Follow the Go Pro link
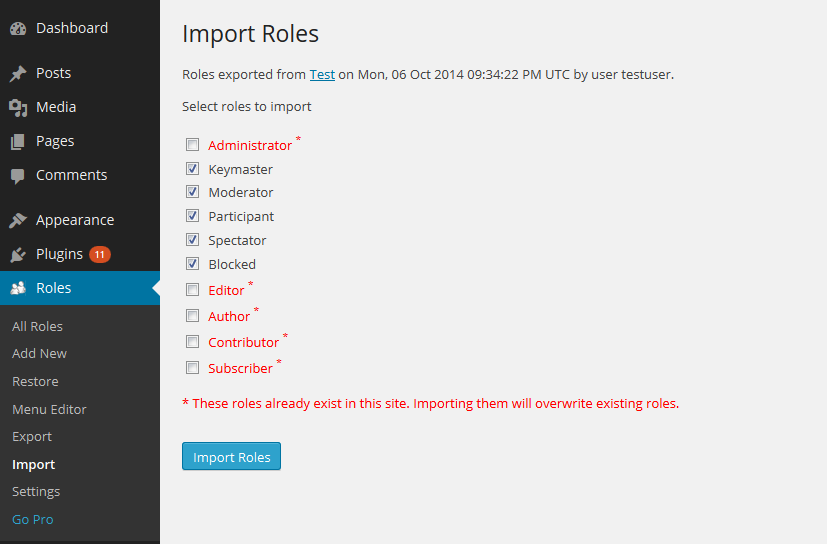Screen dimensions: 827x544 (33, 520)
